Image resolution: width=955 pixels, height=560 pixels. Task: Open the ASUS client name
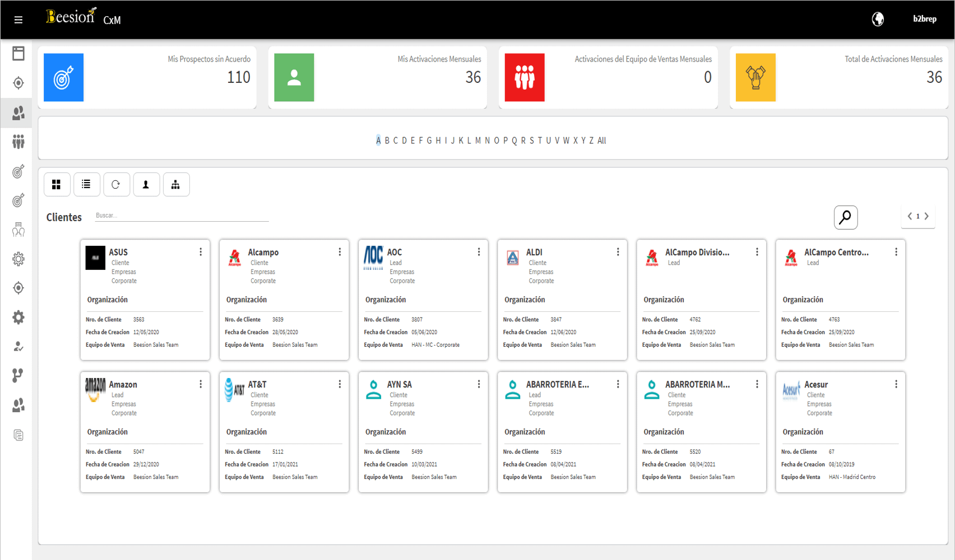(118, 253)
